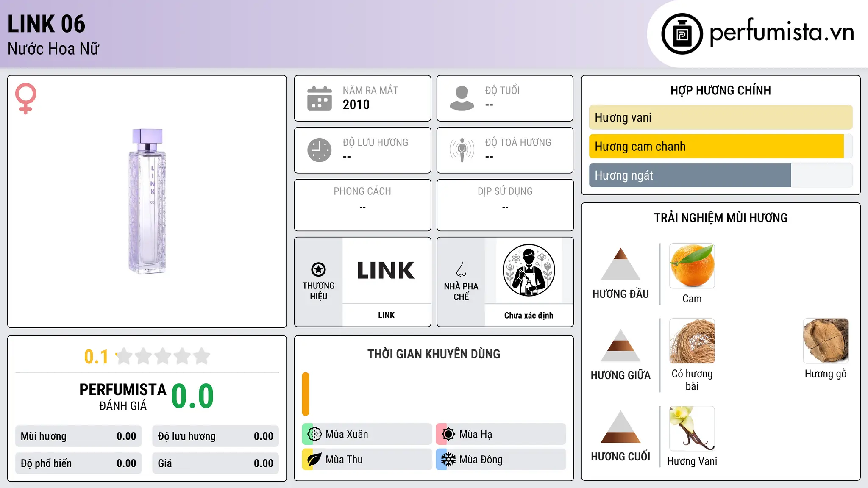Select the Hương cam chanh accord bar

[x=721, y=146]
